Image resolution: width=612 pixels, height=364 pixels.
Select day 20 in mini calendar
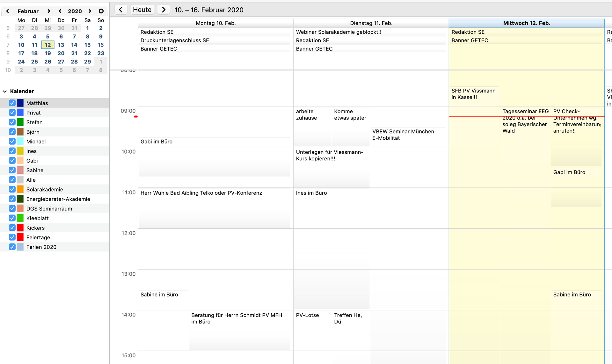pos(61,53)
